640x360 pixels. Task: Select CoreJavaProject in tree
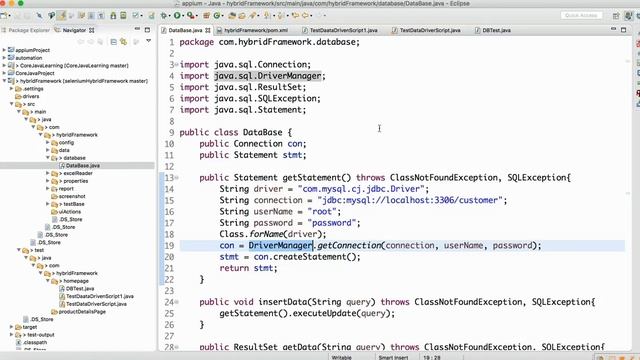(35, 73)
